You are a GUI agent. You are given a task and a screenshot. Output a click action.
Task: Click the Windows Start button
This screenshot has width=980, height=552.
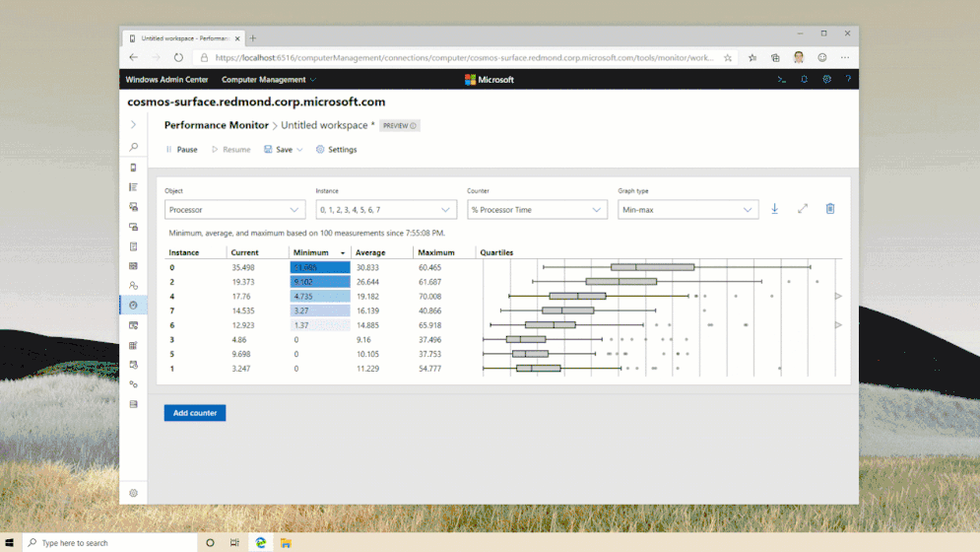pos(10,543)
